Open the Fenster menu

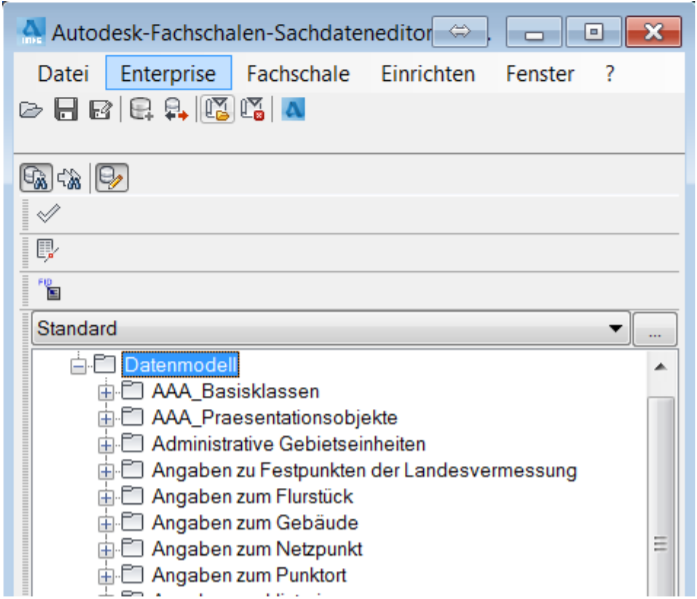click(x=540, y=74)
